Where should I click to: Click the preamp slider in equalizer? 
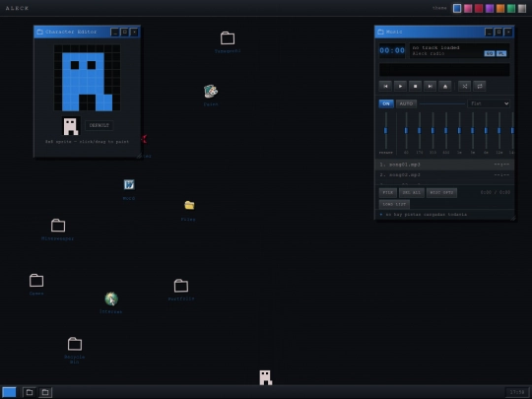pyautogui.click(x=386, y=131)
